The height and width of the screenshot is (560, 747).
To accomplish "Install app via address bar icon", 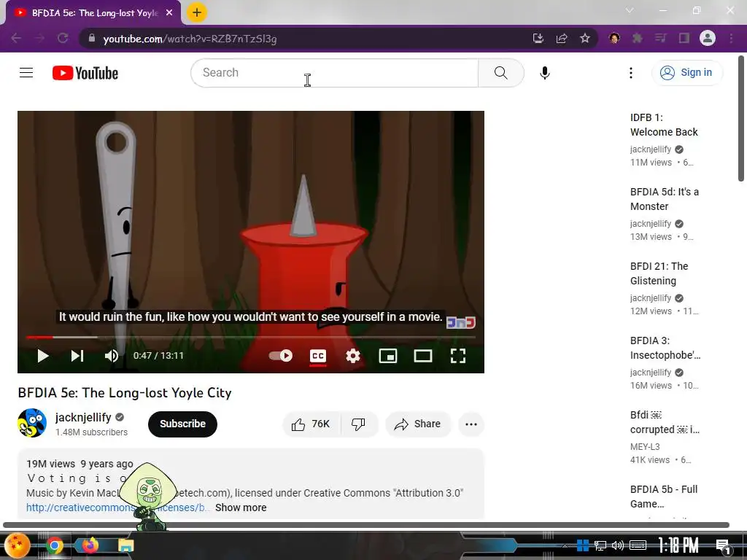I will pos(538,38).
